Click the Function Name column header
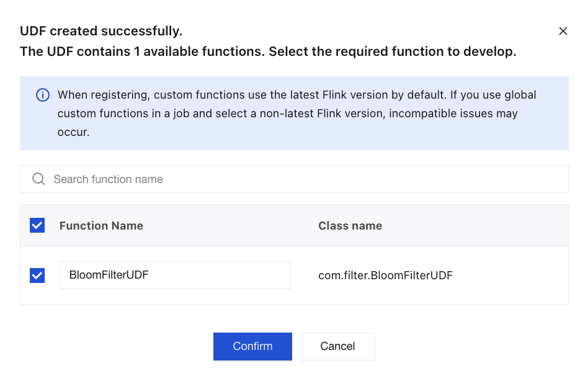 click(x=101, y=226)
